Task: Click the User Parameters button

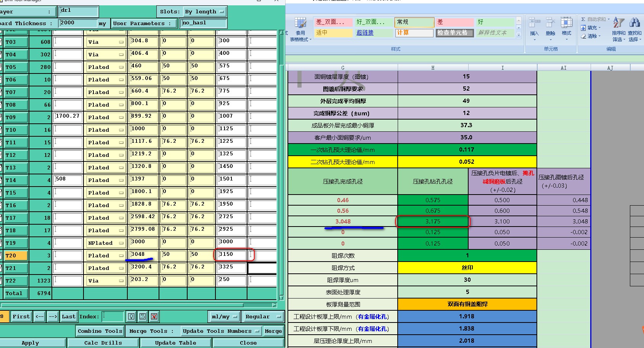Action: (x=145, y=23)
